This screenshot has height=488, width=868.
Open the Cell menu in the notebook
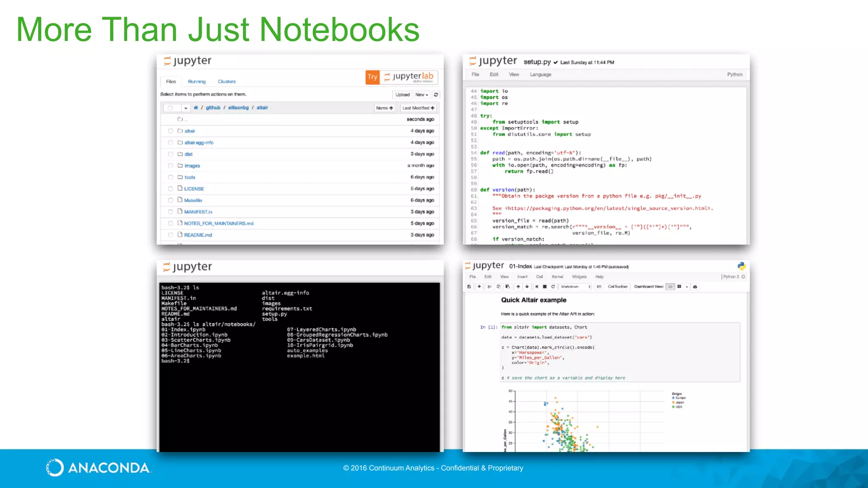point(539,277)
